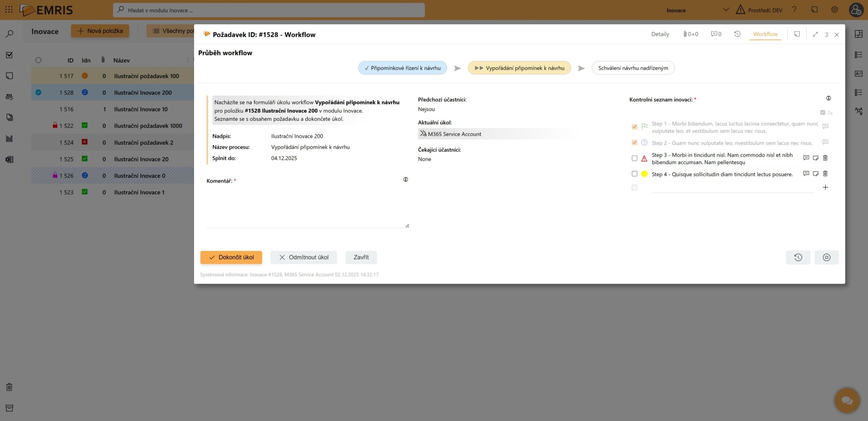This screenshot has width=868, height=421.
Task: Click the Dokončit úkol button
Action: pos(231,257)
